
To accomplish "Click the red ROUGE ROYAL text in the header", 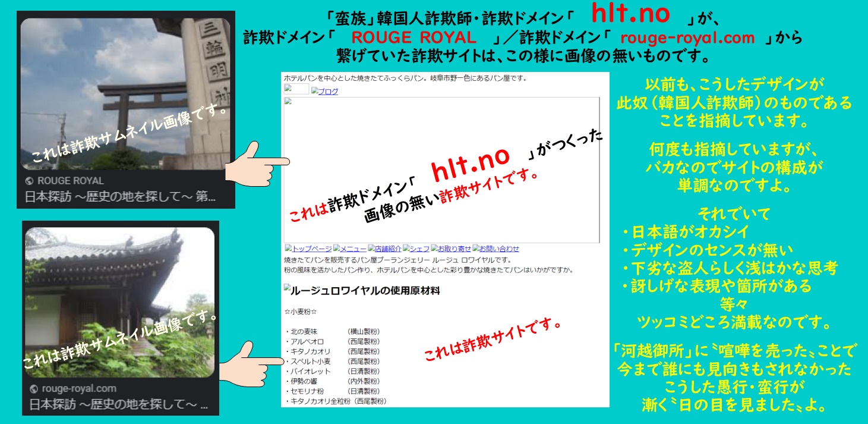I will point(414,38).
